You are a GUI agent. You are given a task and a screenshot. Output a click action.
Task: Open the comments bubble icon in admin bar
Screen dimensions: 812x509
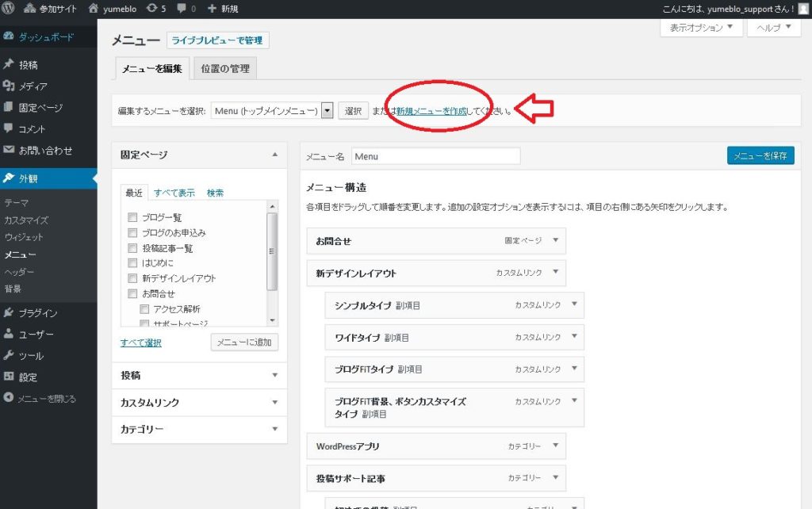click(182, 8)
